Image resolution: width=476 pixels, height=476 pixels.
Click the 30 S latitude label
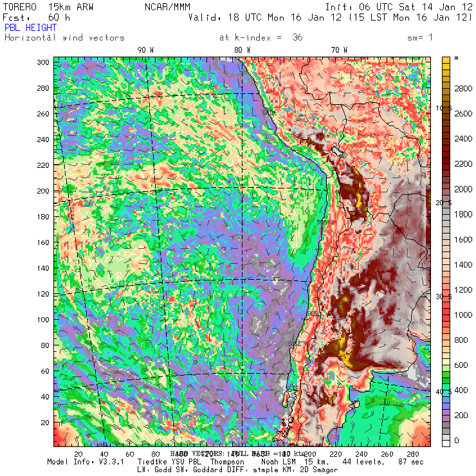(444, 297)
